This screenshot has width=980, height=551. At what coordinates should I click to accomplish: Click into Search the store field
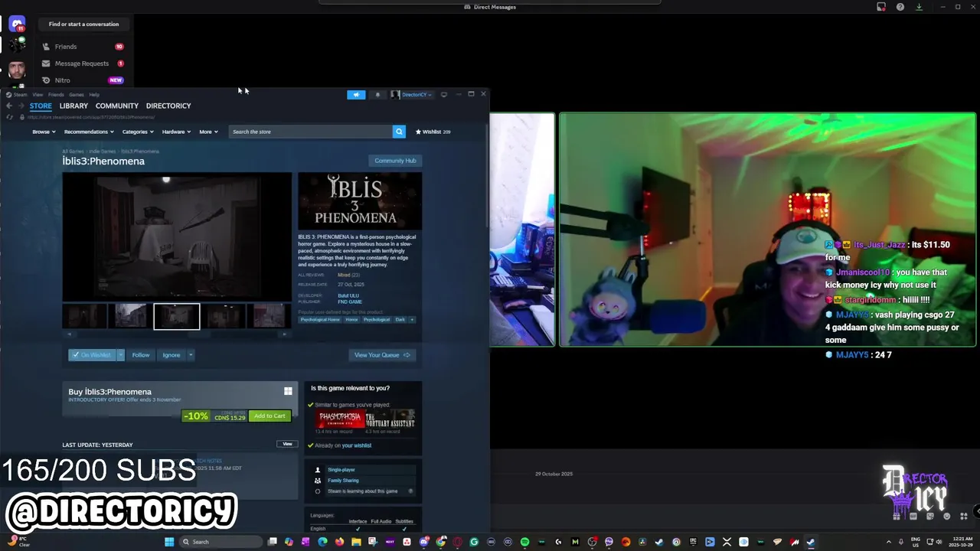[310, 132]
